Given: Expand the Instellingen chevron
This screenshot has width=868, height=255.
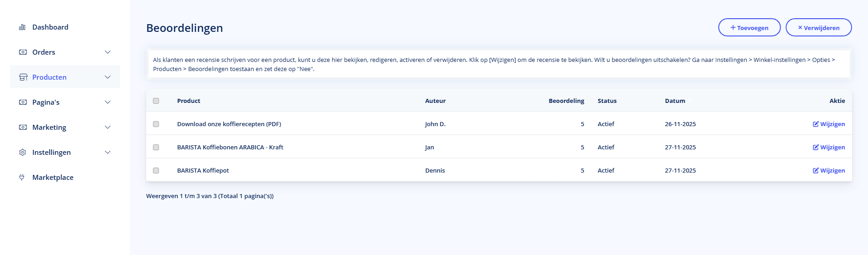Looking at the screenshot, I should (108, 153).
